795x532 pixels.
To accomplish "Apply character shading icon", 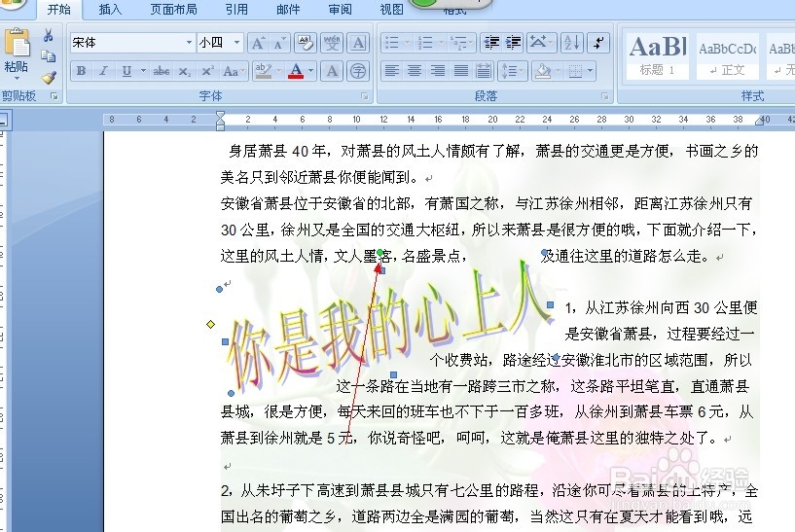I will (x=332, y=71).
